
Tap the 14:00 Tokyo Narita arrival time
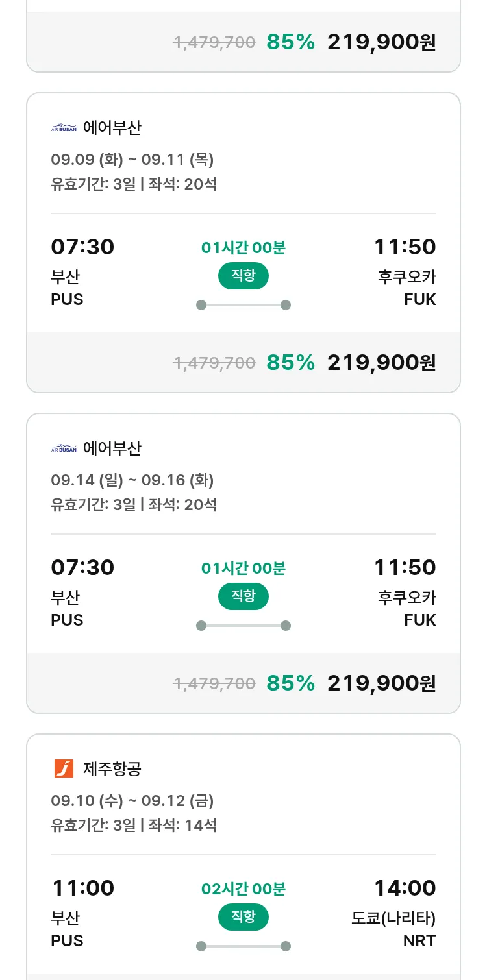pos(405,888)
